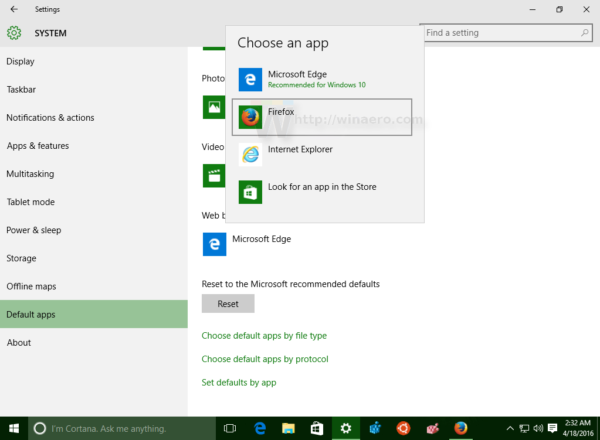
Task: Go to Power & sleep
Action: point(94,230)
